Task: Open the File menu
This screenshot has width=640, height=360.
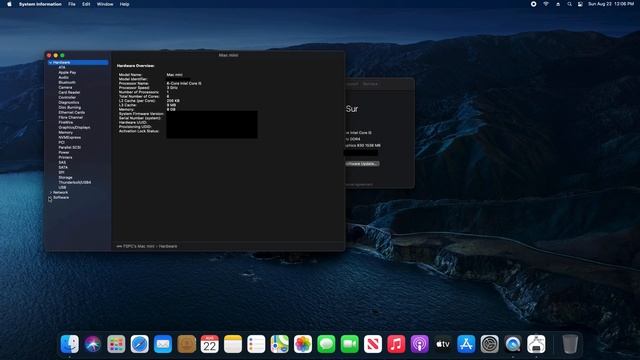Action: [x=72, y=4]
